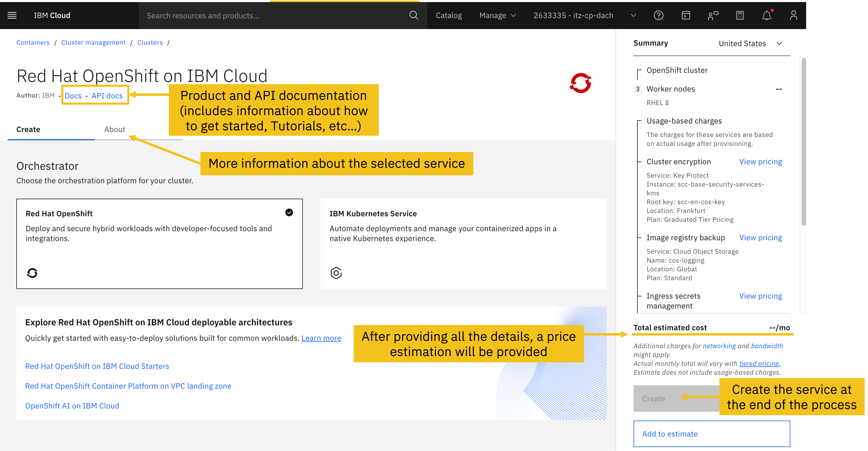The image size is (868, 451).
Task: Select the Red Hat OpenShift orchestrator tile
Action: pos(159,243)
